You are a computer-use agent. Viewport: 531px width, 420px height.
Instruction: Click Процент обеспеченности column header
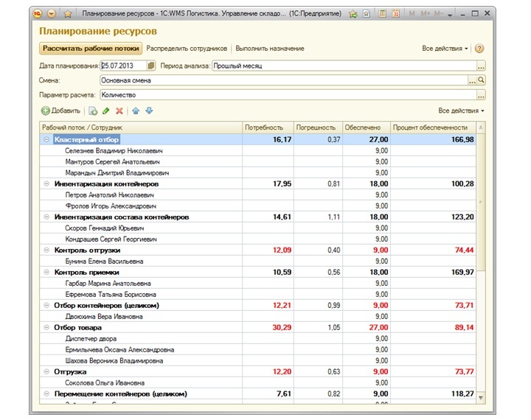[x=433, y=127]
